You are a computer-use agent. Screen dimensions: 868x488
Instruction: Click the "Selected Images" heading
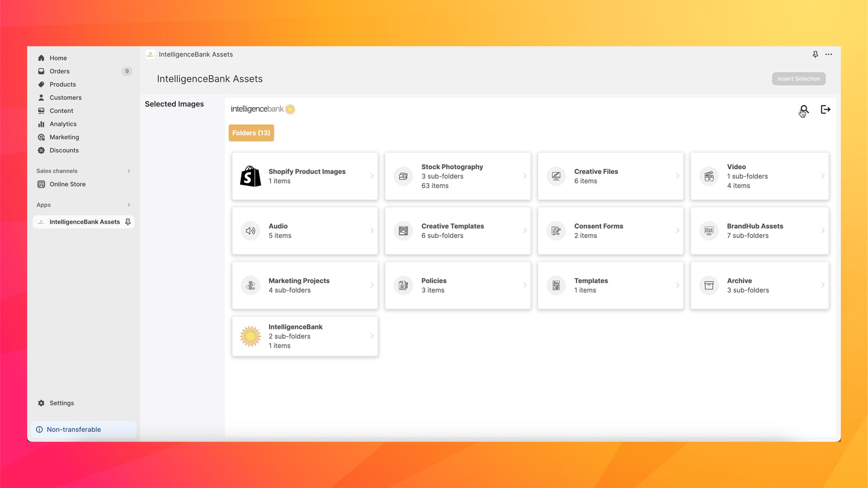point(174,104)
